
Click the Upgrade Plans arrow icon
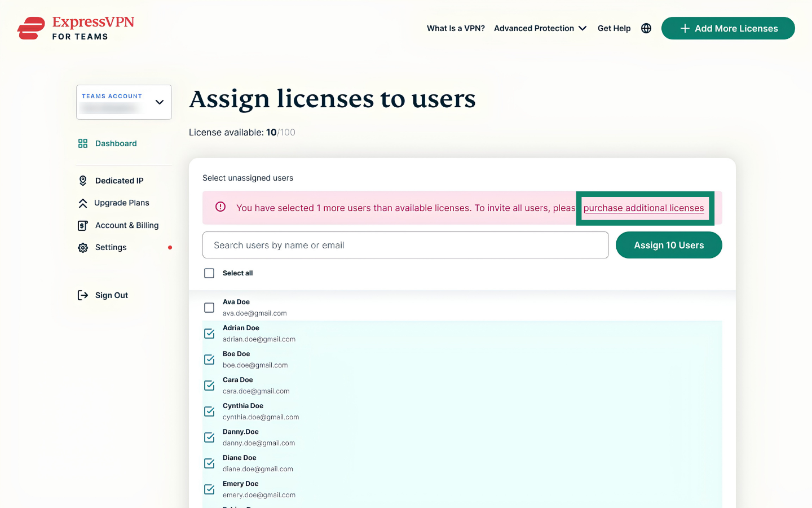(x=83, y=203)
